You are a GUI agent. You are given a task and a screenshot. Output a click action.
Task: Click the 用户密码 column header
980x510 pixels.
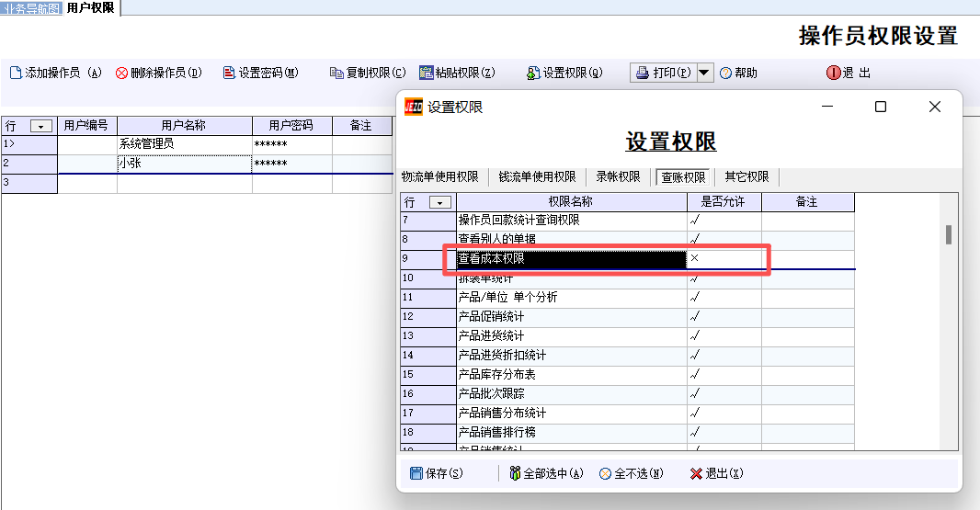291,126
